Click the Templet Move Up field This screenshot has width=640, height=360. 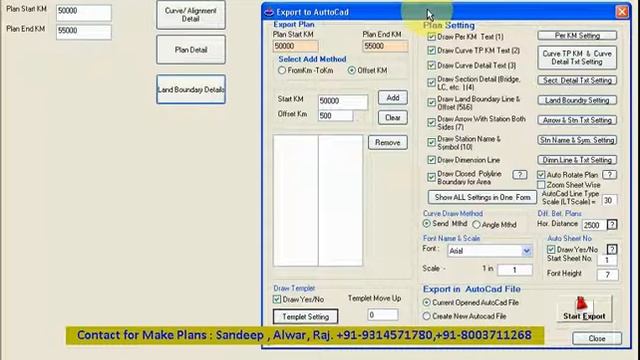click(382, 315)
